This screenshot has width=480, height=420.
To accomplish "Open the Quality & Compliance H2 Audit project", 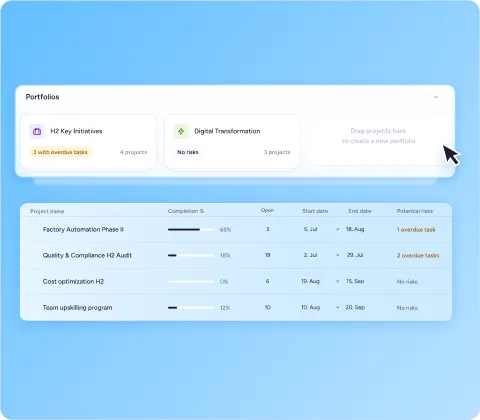I will pos(87,255).
